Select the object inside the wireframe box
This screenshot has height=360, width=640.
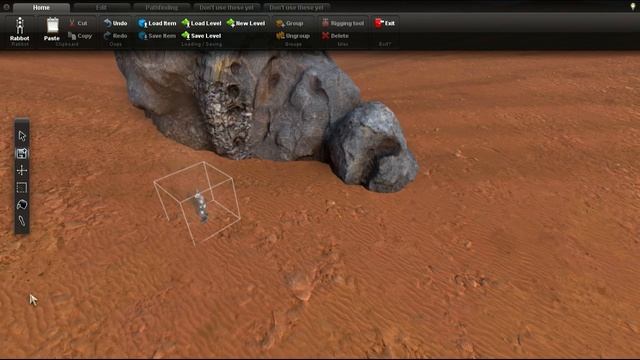[200, 207]
